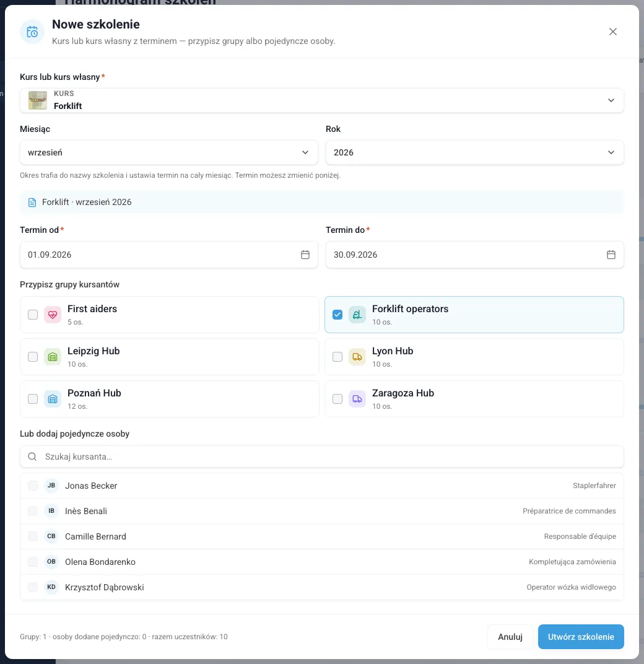
Task: Click the Zaragoza Hub truck icon
Action: tap(357, 399)
